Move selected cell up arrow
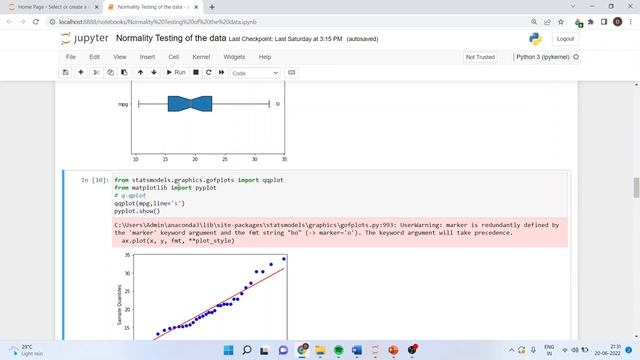Screen dimensions: 640x360 (140, 73)
